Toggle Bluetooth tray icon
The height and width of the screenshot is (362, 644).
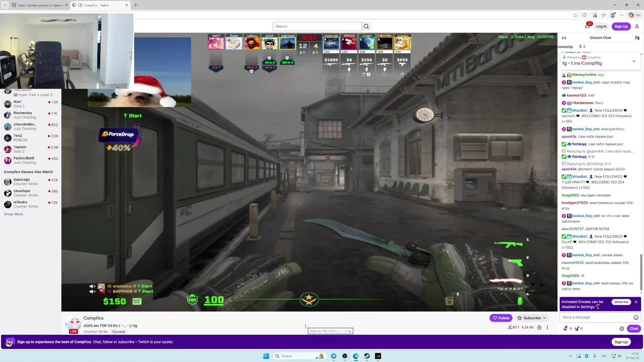tap(587, 356)
